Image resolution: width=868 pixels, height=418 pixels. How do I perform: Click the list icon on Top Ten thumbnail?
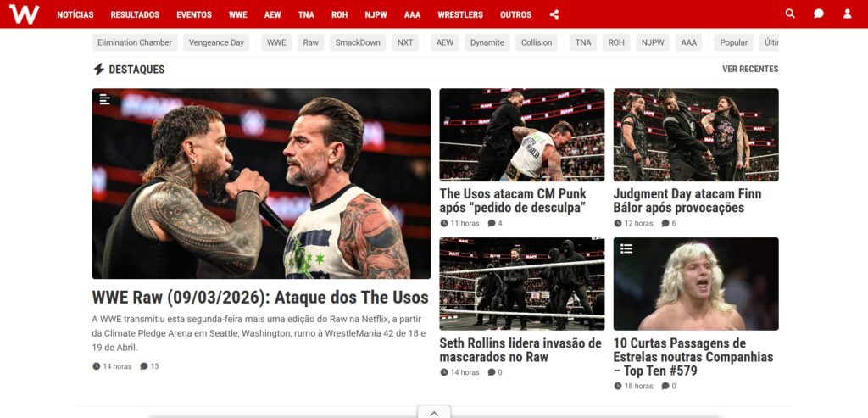pyautogui.click(x=626, y=248)
